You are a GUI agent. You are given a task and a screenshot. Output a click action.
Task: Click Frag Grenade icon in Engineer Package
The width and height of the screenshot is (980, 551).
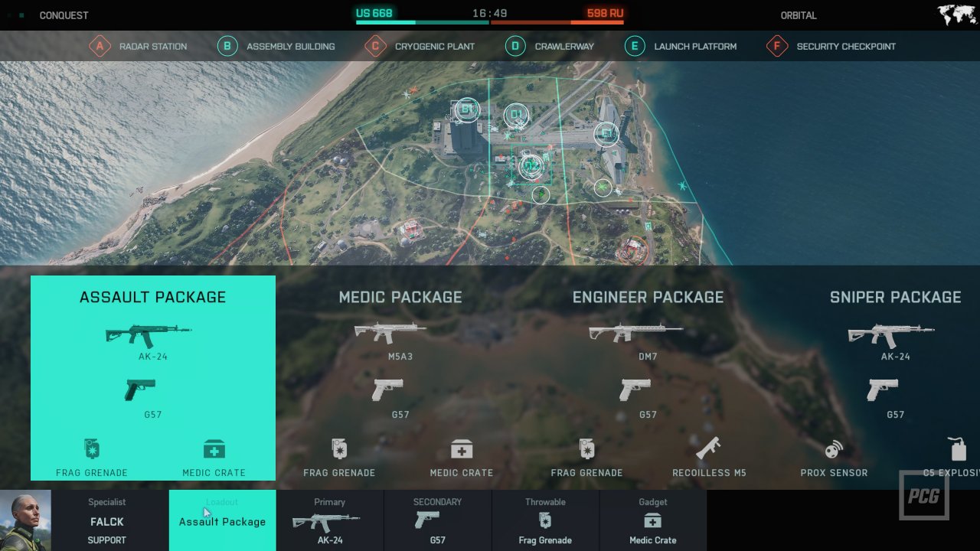click(586, 448)
